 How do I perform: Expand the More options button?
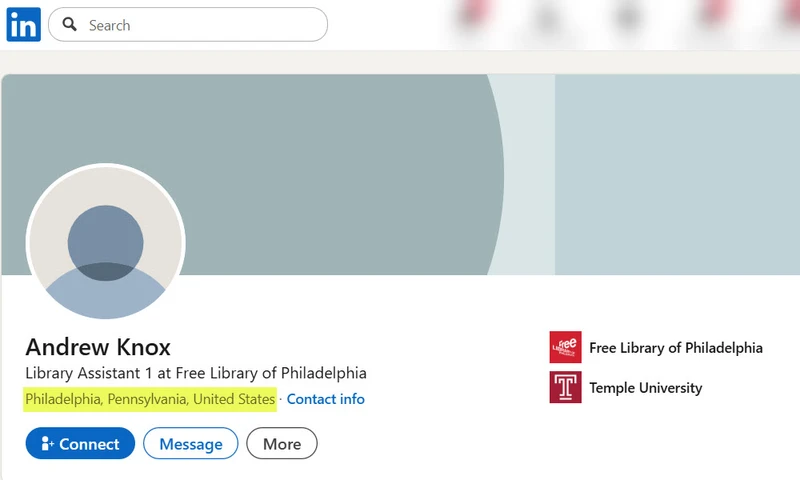[281, 444]
